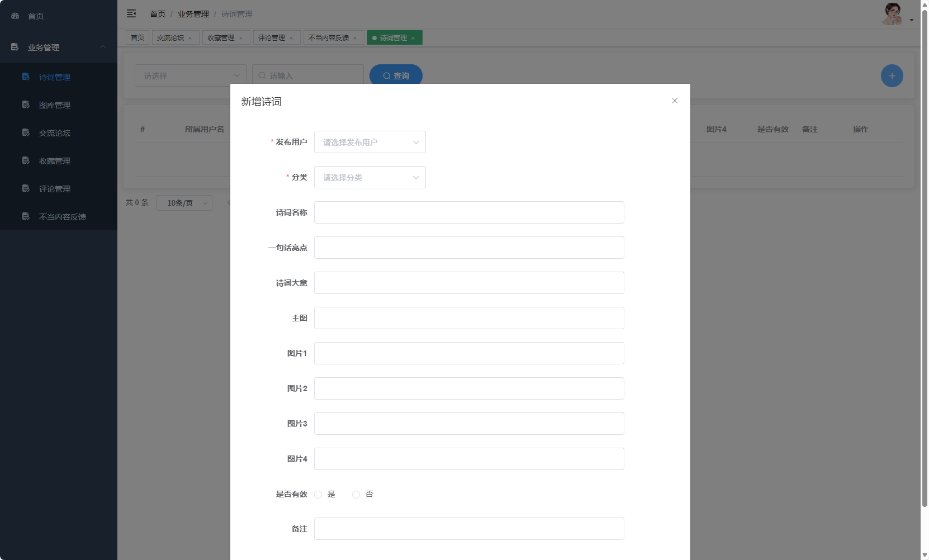Screen dimensions: 929x560
Task: Click the 图库管理 document icon in sidebar
Action: click(26, 105)
